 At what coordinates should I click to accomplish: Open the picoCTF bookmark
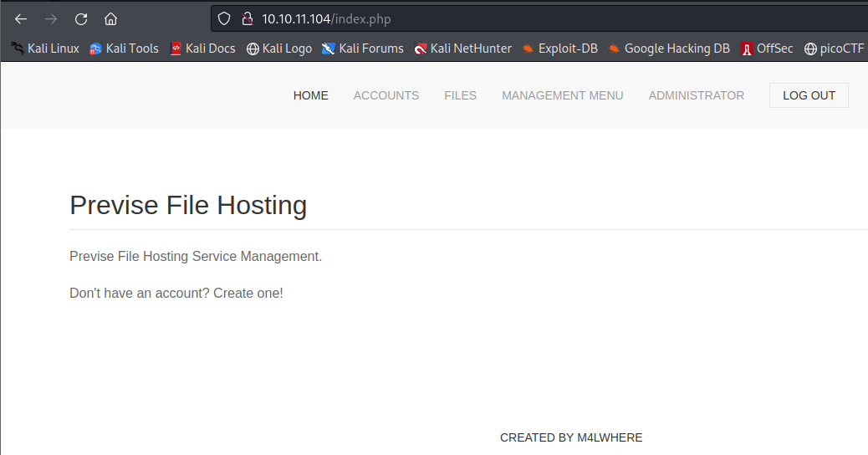(835, 49)
